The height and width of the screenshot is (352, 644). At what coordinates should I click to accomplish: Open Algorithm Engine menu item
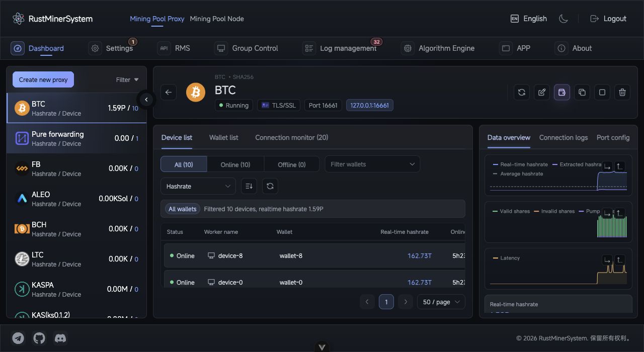[x=438, y=48]
